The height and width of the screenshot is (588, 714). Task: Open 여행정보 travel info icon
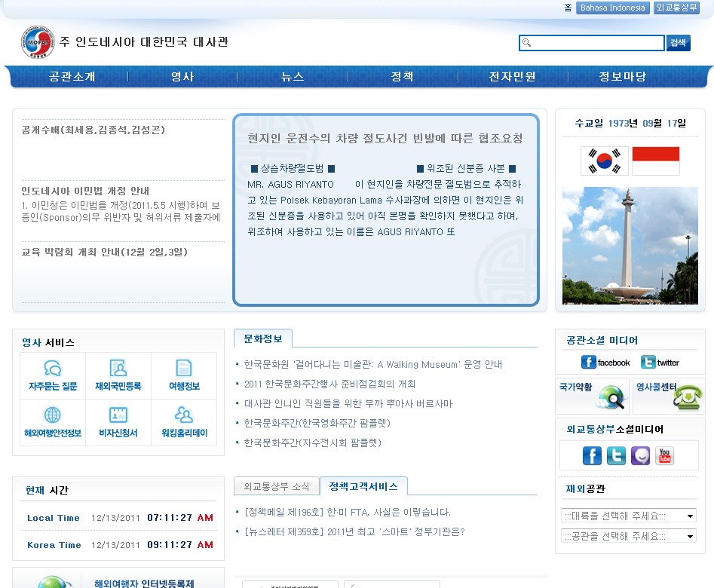pos(184,375)
